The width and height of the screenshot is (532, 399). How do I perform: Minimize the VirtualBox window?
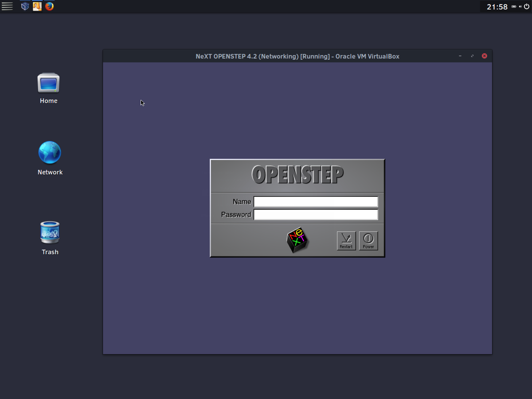(460, 56)
